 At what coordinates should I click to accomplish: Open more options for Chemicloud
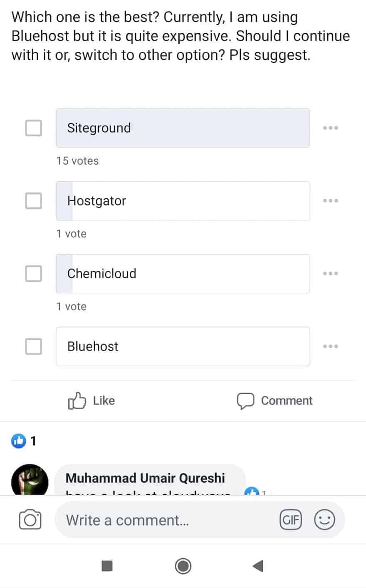pos(331,274)
